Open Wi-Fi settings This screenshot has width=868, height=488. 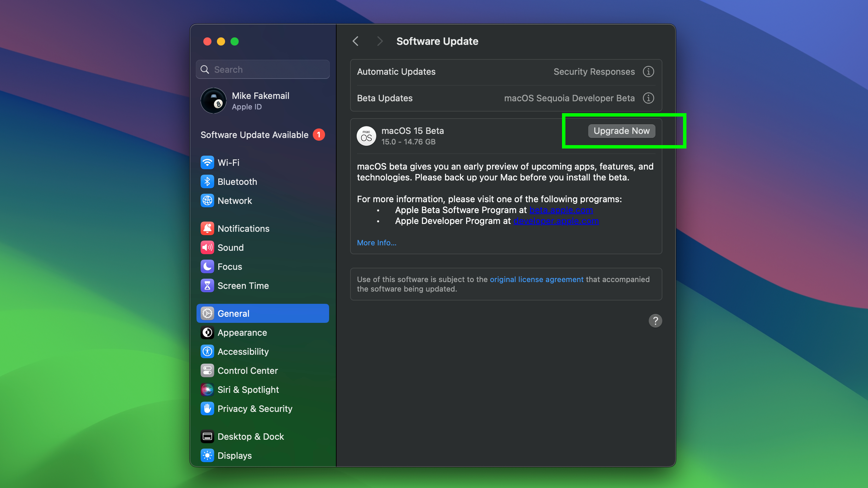click(x=228, y=162)
